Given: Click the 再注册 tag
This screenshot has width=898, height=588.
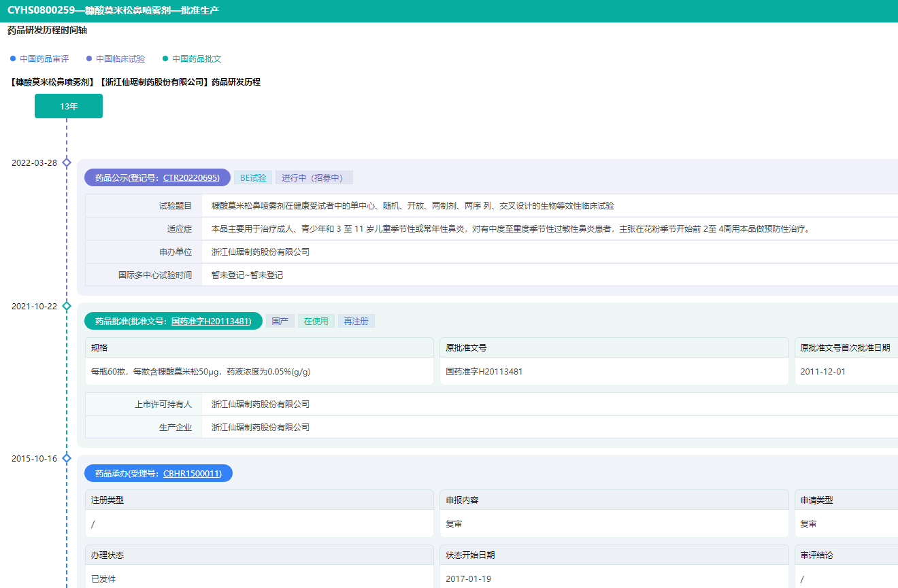Looking at the screenshot, I should (356, 321).
